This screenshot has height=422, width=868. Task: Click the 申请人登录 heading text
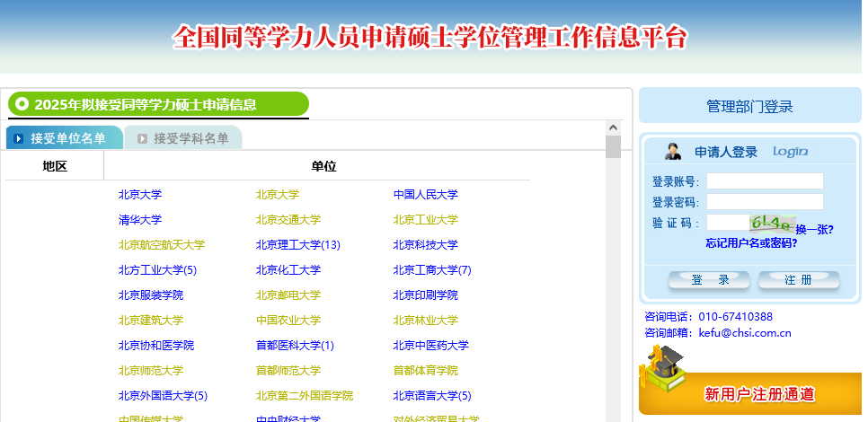tap(726, 152)
